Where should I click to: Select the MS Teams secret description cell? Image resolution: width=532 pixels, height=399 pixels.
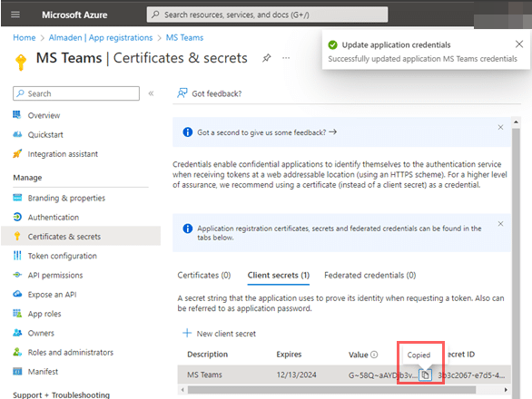204,375
